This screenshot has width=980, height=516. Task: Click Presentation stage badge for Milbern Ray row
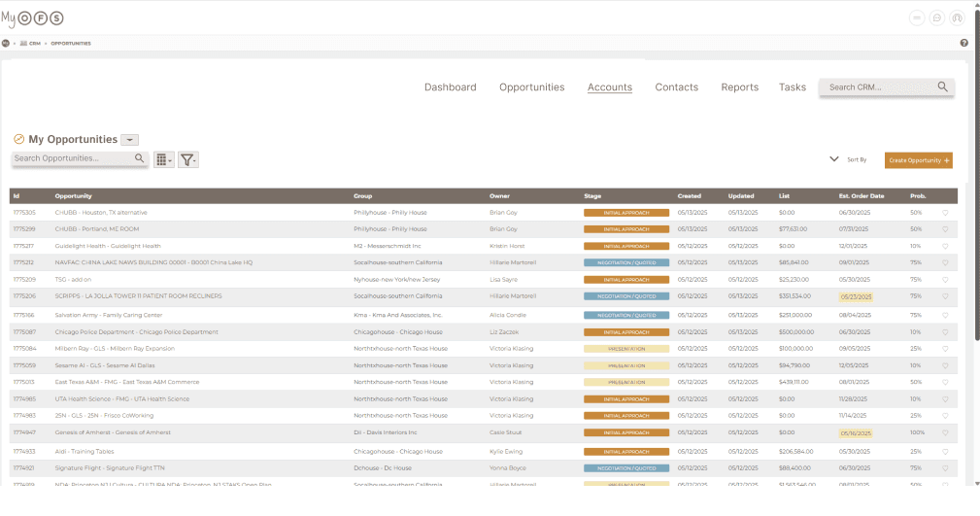coord(626,349)
